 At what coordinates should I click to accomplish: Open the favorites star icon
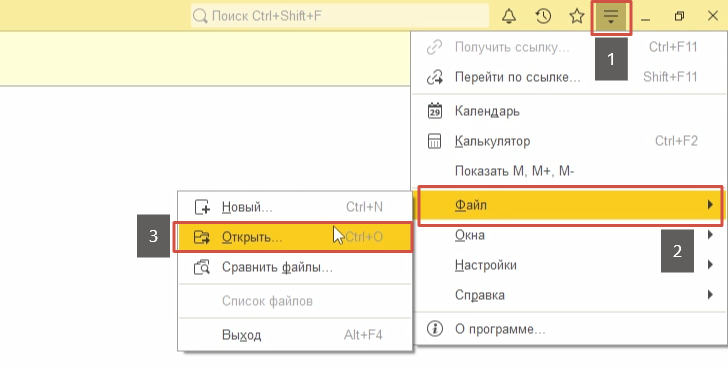(577, 16)
